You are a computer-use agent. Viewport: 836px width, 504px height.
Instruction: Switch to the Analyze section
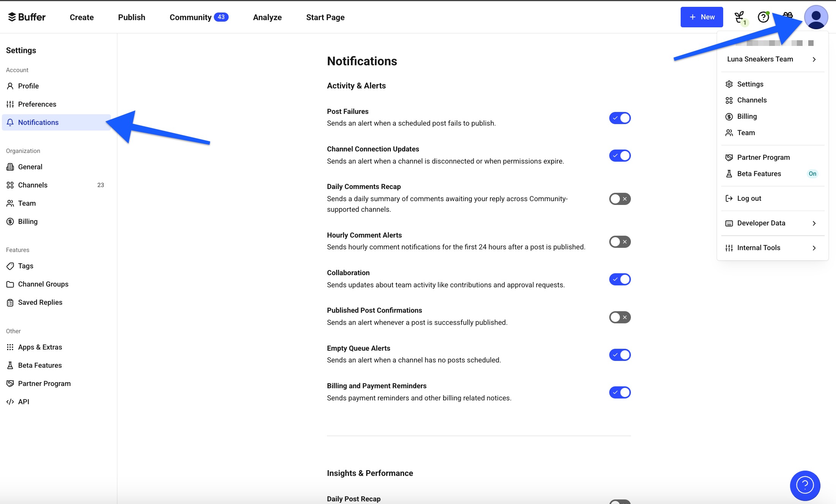(x=267, y=17)
